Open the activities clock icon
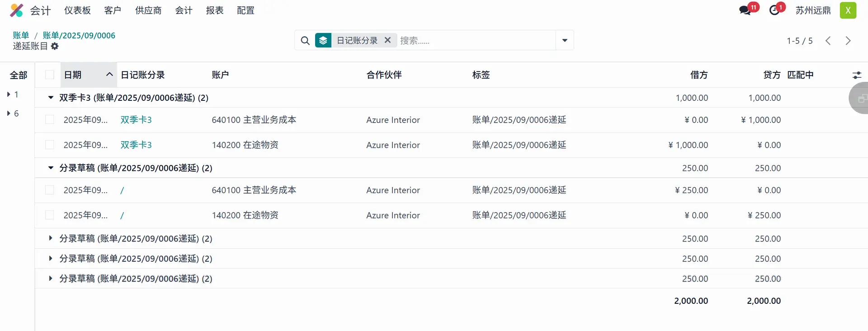 tap(774, 10)
